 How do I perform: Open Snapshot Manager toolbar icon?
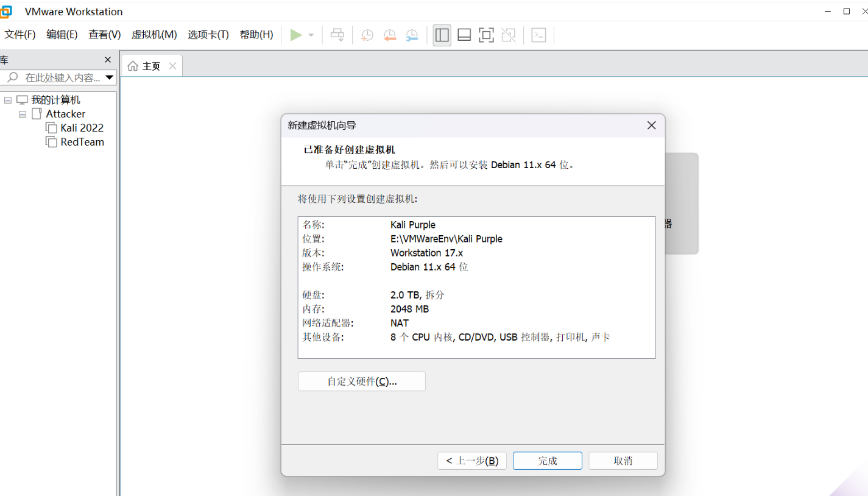click(412, 35)
